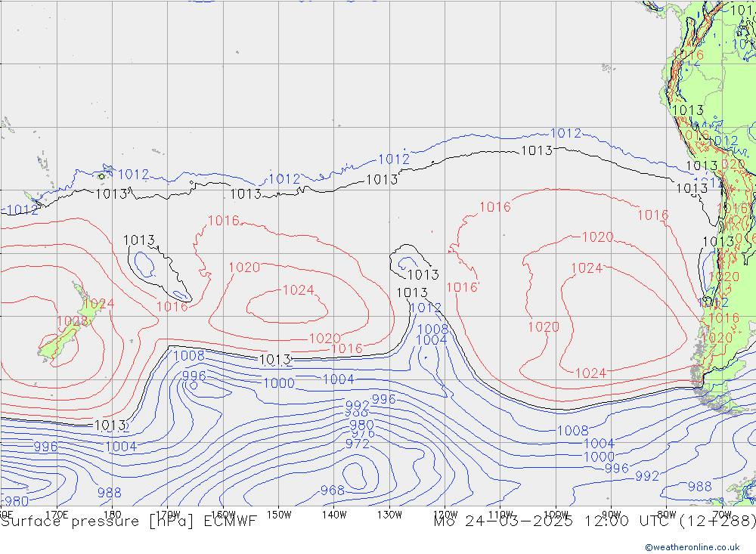Click the 130W longitude label

[x=389, y=515]
